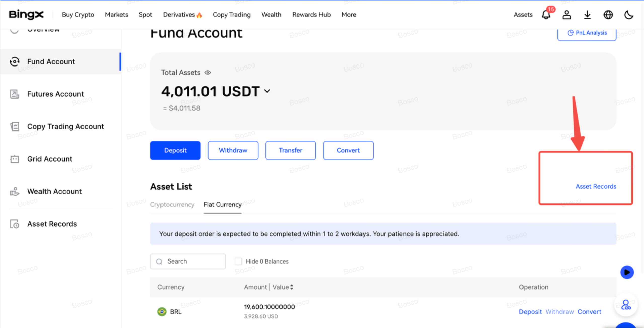Image resolution: width=644 pixels, height=328 pixels.
Task: Open Futures Account in sidebar
Action: (55, 94)
